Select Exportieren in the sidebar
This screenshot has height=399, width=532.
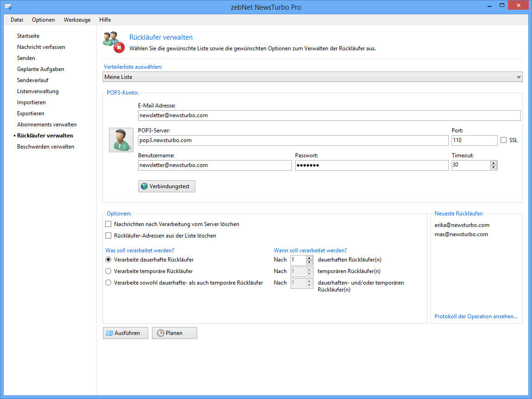[x=30, y=113]
